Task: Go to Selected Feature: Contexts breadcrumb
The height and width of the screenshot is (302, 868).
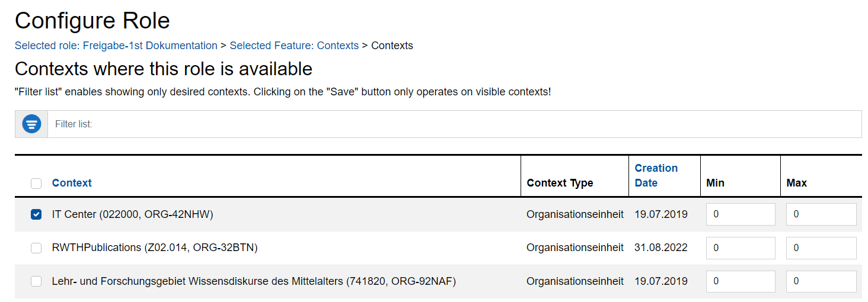Action: click(x=294, y=46)
